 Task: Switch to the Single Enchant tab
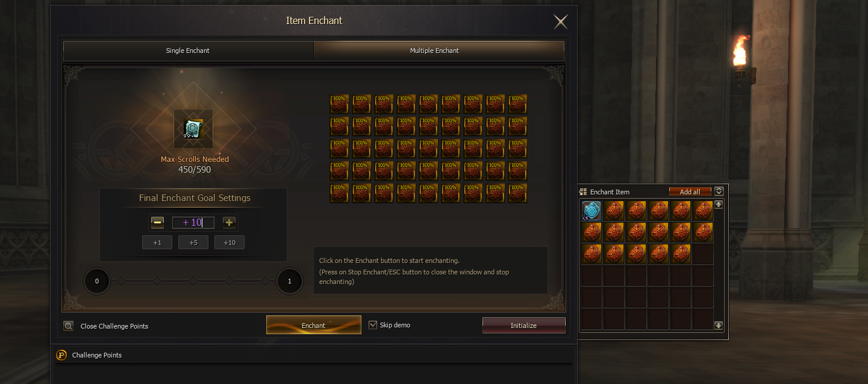tap(188, 51)
